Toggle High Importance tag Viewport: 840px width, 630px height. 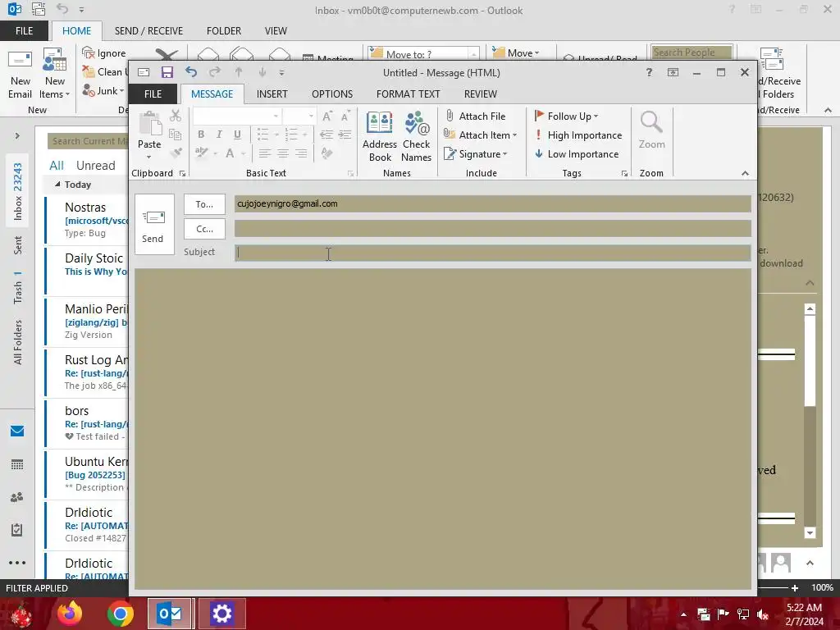pos(578,135)
